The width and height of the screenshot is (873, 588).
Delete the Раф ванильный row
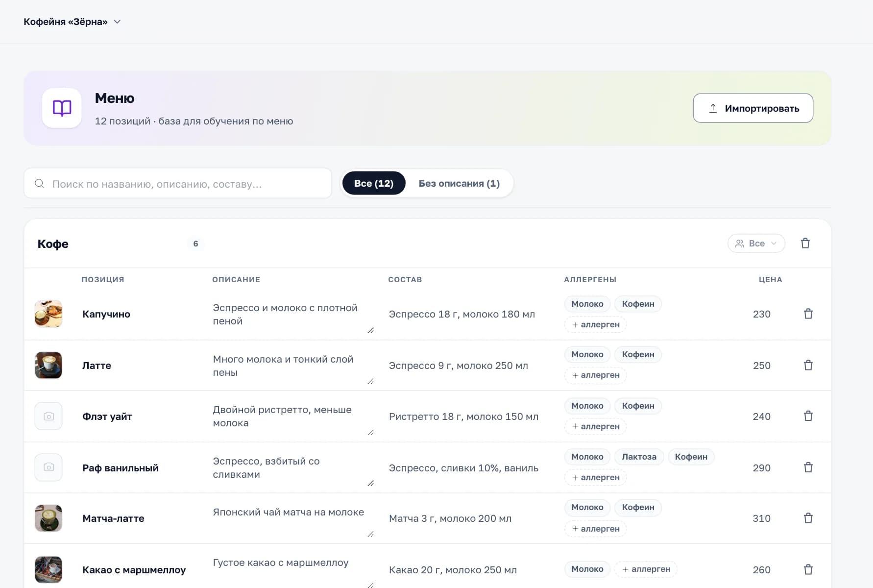tap(808, 468)
